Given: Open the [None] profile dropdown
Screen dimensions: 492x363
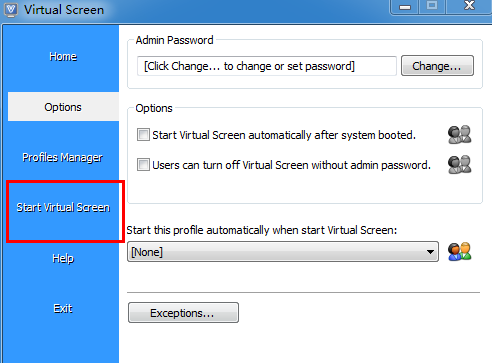Looking at the screenshot, I should pyautogui.click(x=283, y=252).
